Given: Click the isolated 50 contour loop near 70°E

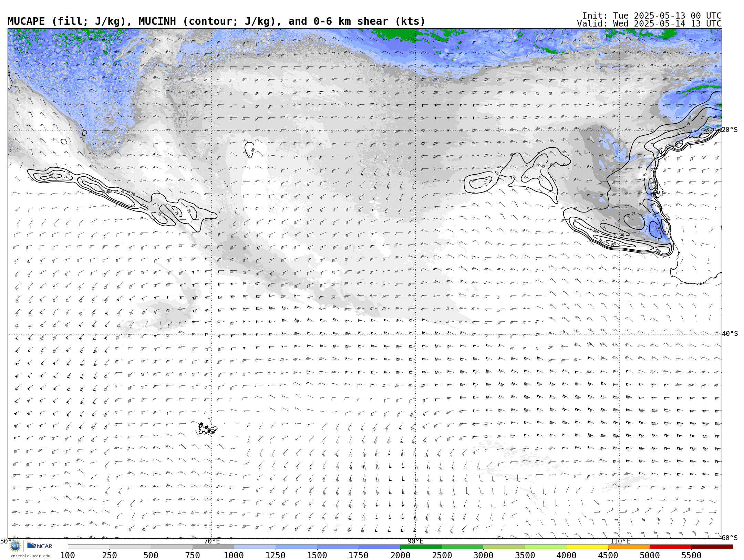Looking at the screenshot, I should coord(250,150).
